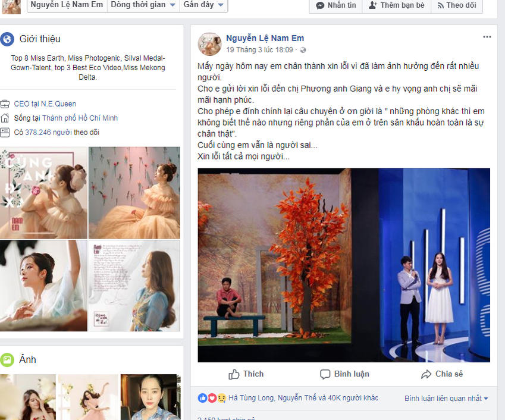This screenshot has width=505, height=420.
Task: Open the post author's profile picture
Action: 209,44
